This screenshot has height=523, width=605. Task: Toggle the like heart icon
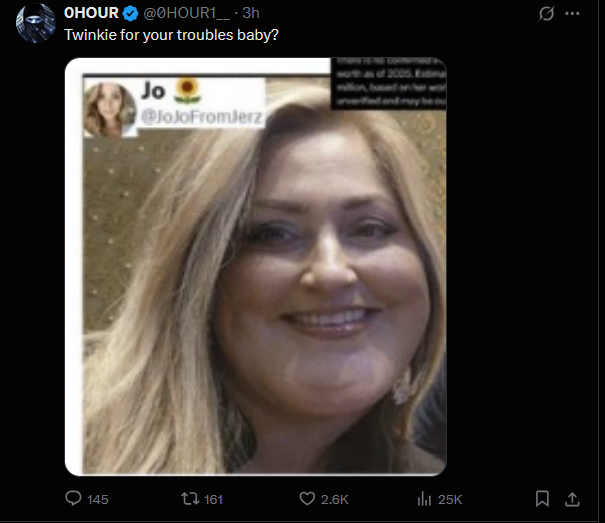307,499
